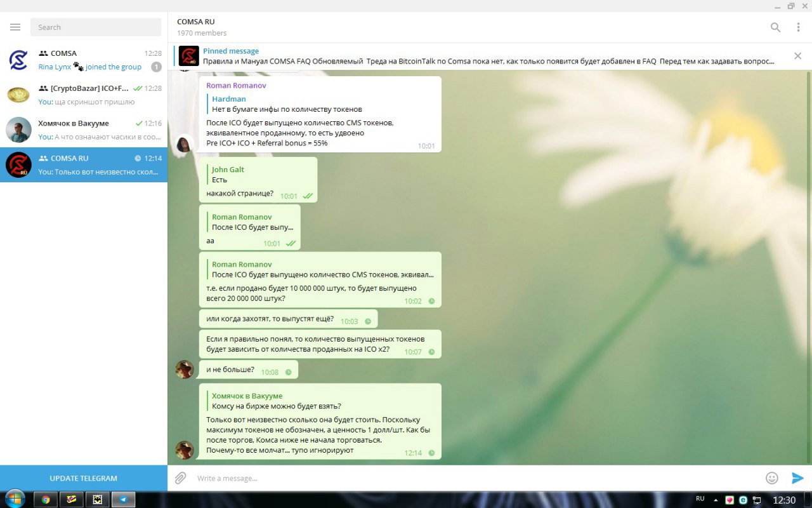
Task: Open the pinned message
Action: pyautogui.click(x=488, y=56)
